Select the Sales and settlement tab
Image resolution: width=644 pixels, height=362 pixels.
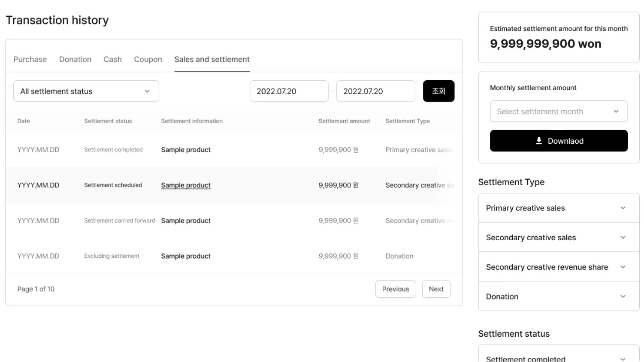tap(212, 59)
